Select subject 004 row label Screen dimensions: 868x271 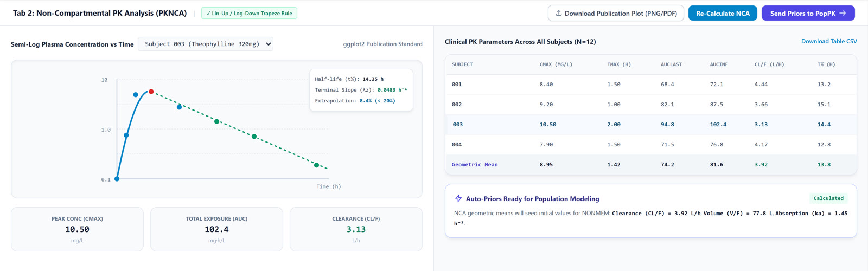pyautogui.click(x=457, y=145)
